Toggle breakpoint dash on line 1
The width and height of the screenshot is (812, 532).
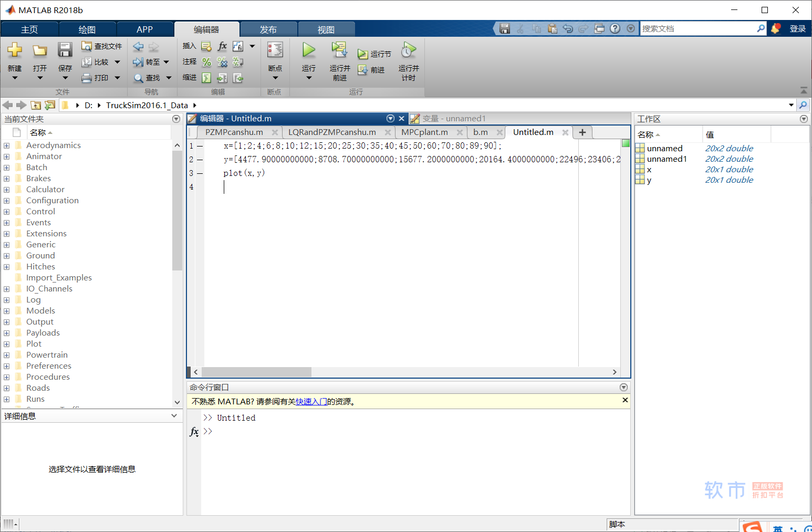click(200, 146)
